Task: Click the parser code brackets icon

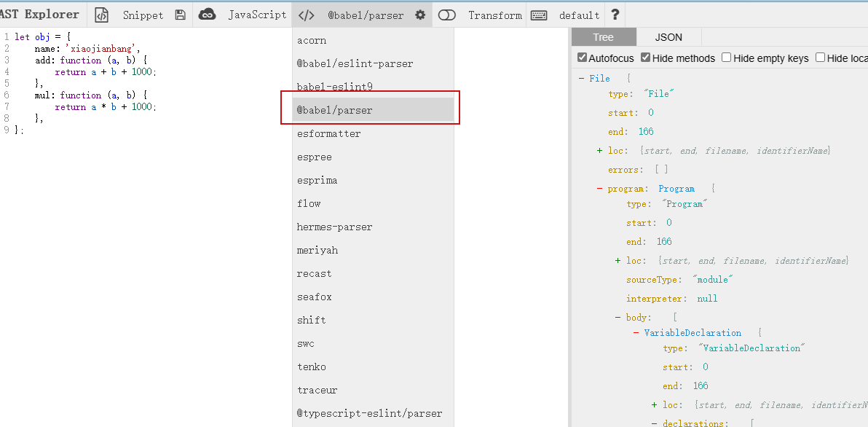Action: (x=307, y=15)
